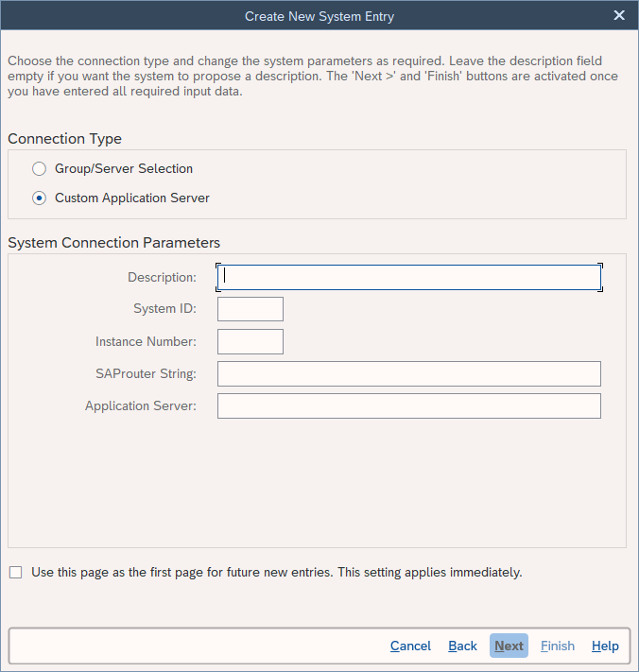Click the 'Application Server:' label
639x672 pixels.
click(141, 405)
